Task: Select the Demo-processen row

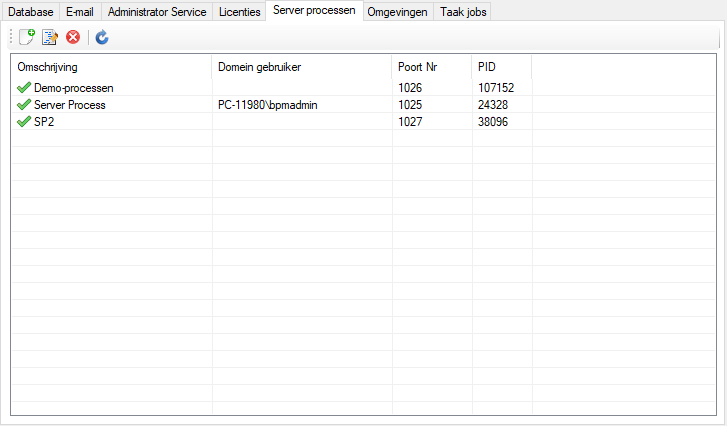Action: click(x=73, y=88)
